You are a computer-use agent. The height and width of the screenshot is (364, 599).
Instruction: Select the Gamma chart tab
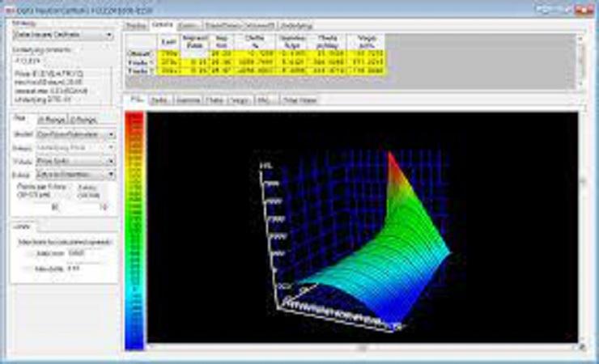(x=188, y=100)
